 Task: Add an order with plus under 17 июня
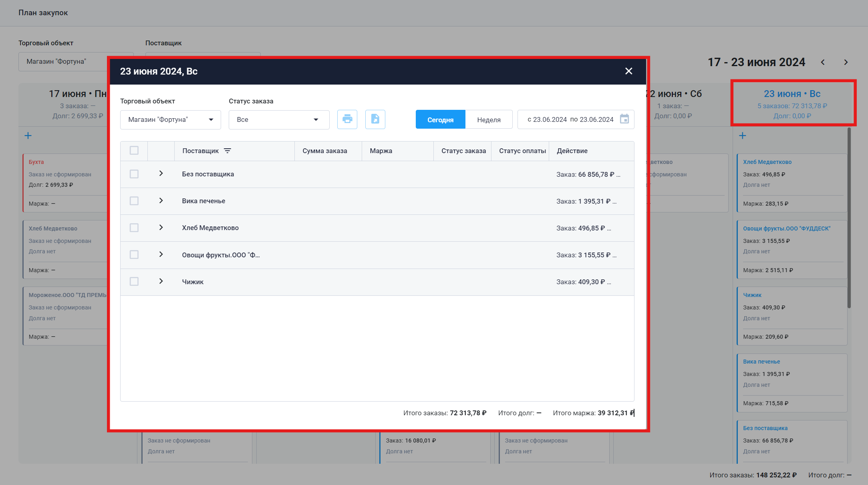[x=28, y=135]
